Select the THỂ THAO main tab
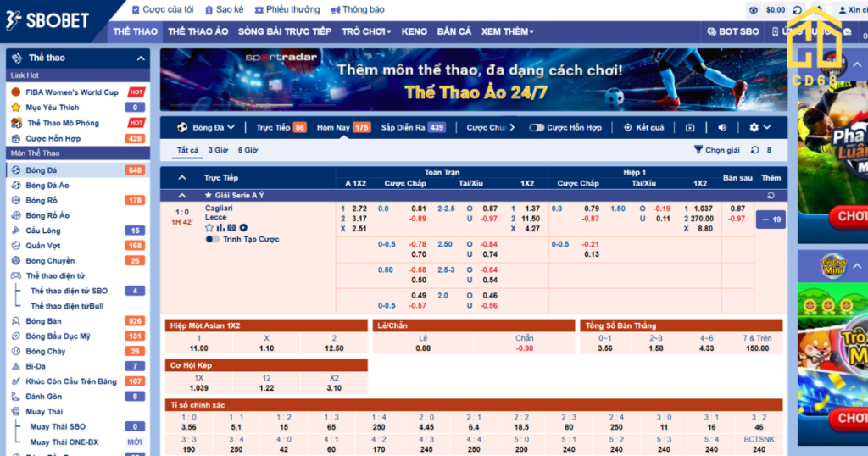This screenshot has width=868, height=456. tap(135, 31)
